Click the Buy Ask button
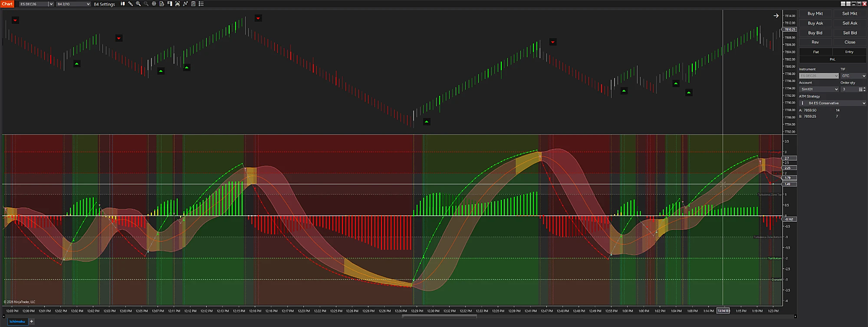This screenshot has width=868, height=327. [x=815, y=23]
